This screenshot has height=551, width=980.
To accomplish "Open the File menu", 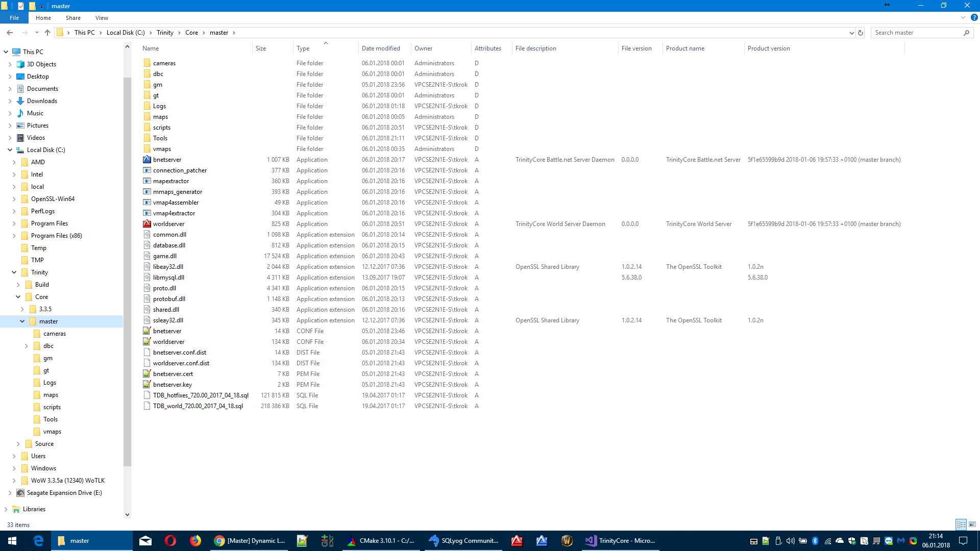I will click(x=14, y=17).
